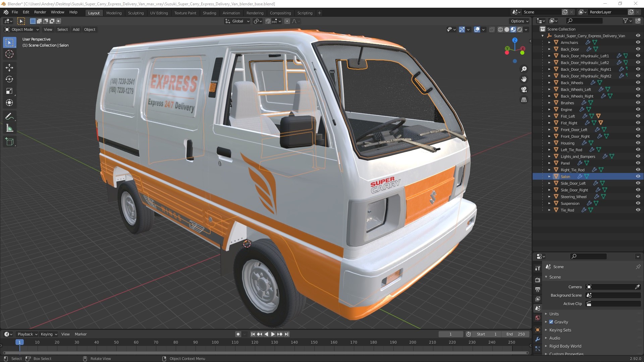
Task: Click the End frame field
Action: click(516, 334)
